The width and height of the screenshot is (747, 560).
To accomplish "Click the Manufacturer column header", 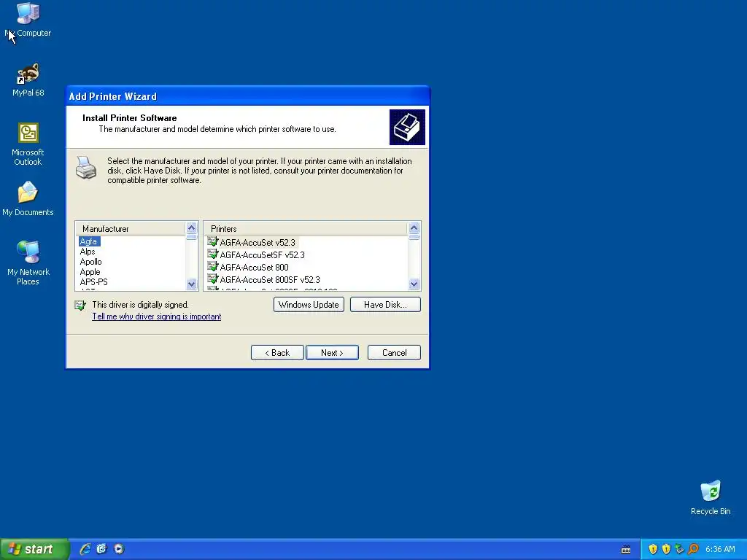I will (130, 228).
